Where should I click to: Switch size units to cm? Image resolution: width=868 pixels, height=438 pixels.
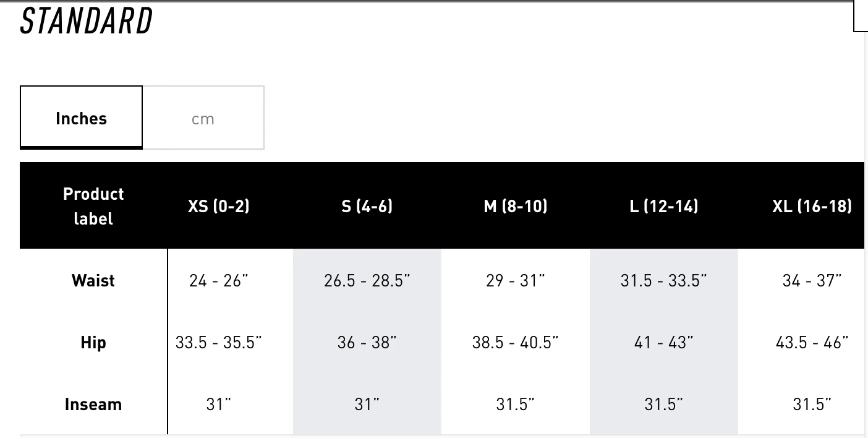203,118
